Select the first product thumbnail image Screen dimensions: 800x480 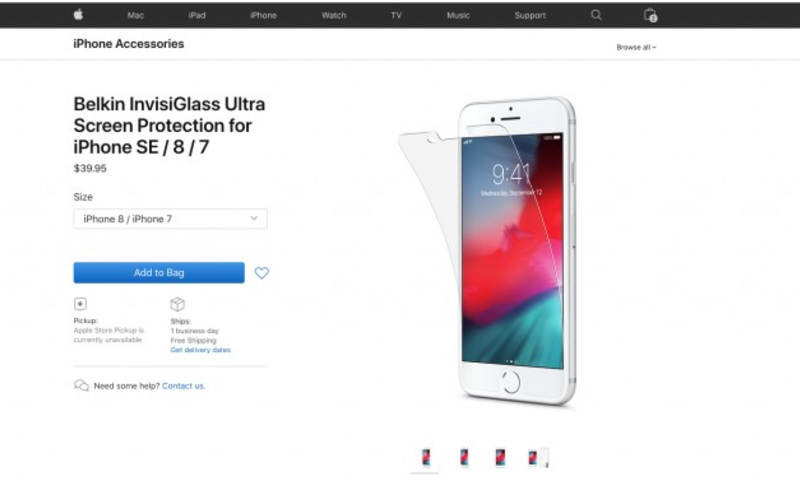[426, 457]
